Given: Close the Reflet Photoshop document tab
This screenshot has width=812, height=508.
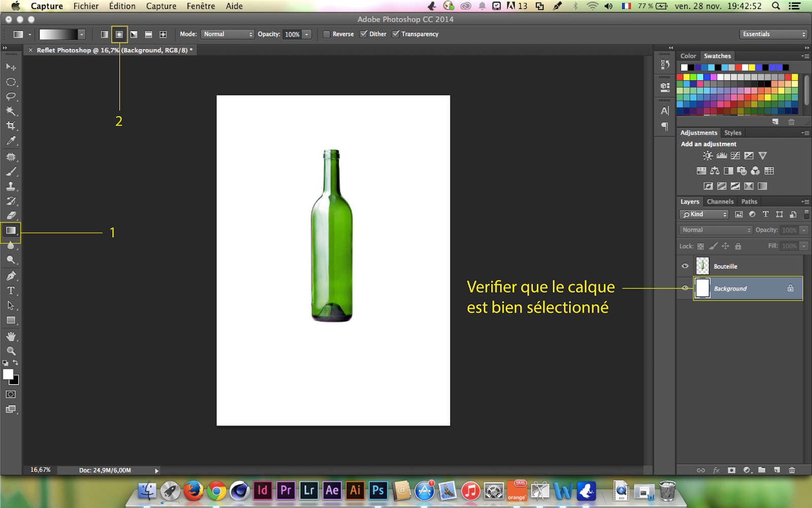Looking at the screenshot, I should [x=30, y=50].
